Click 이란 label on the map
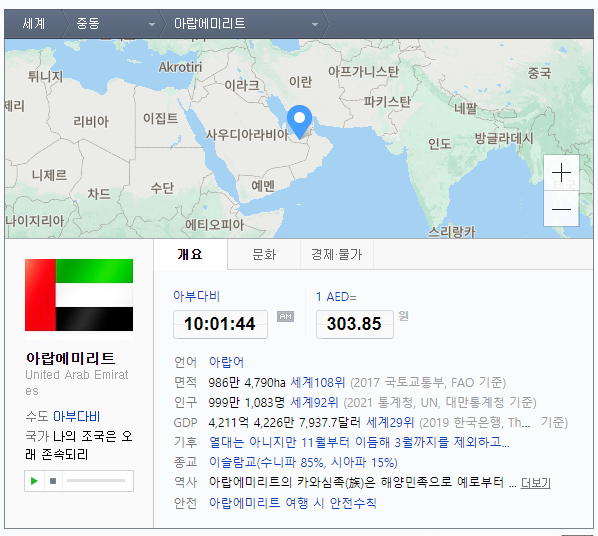 (301, 82)
